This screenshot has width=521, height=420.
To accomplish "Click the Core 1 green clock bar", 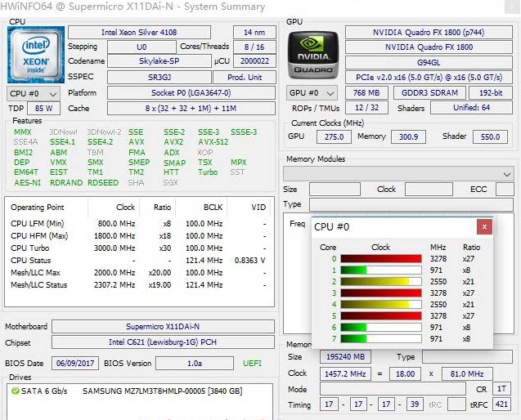I will click(381, 270).
